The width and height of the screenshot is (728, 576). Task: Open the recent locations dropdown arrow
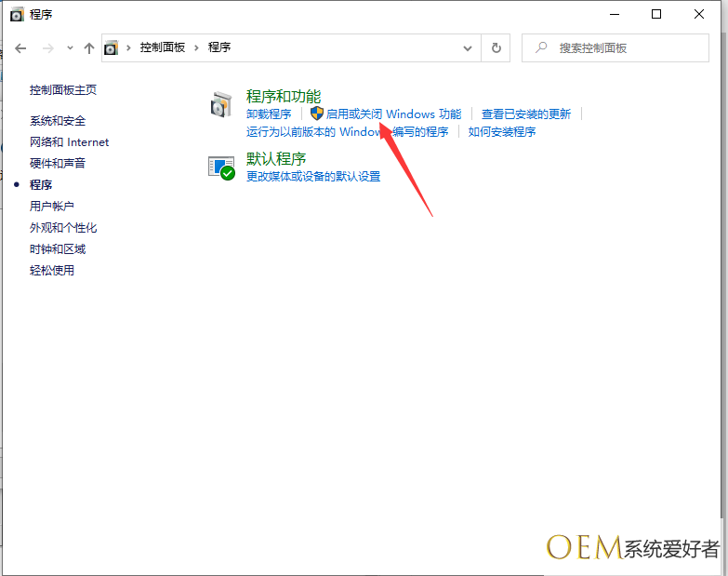click(70, 48)
